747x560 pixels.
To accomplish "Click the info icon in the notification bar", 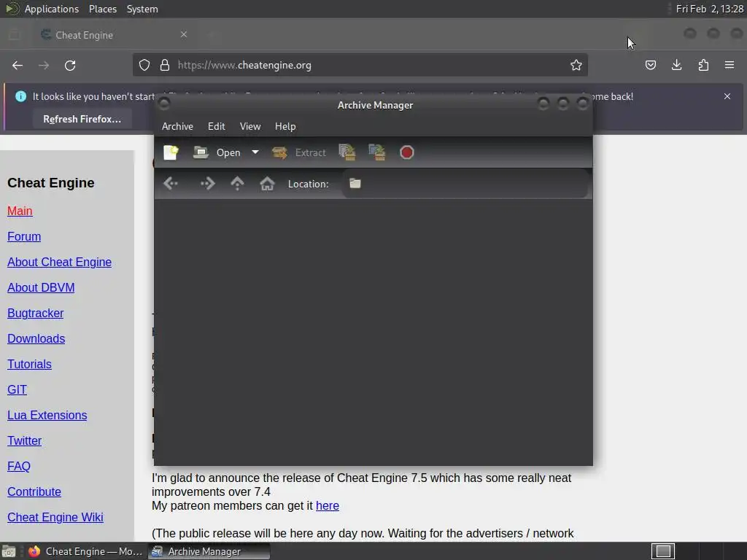I will point(20,96).
